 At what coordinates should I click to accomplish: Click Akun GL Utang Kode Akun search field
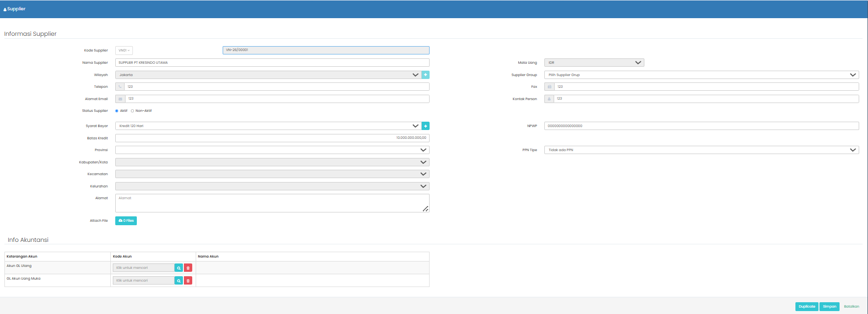144,268
